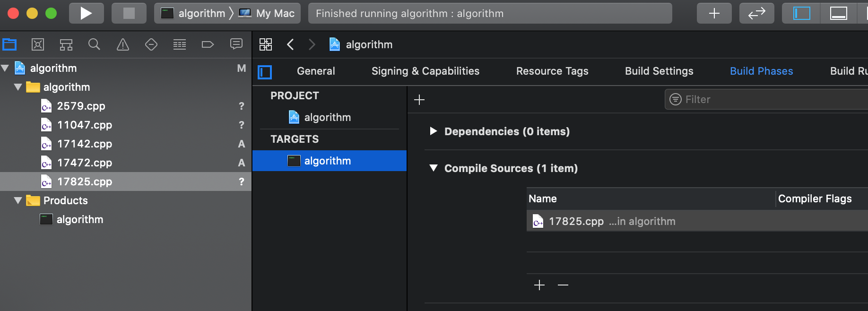Show the Project navigator folder icon
The height and width of the screenshot is (311, 868).
coord(9,44)
